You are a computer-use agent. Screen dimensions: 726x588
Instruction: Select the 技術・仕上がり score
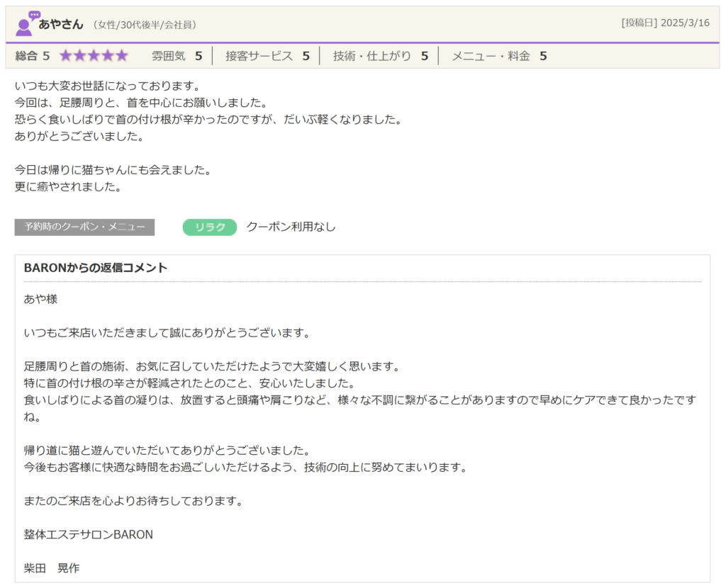tap(380, 56)
